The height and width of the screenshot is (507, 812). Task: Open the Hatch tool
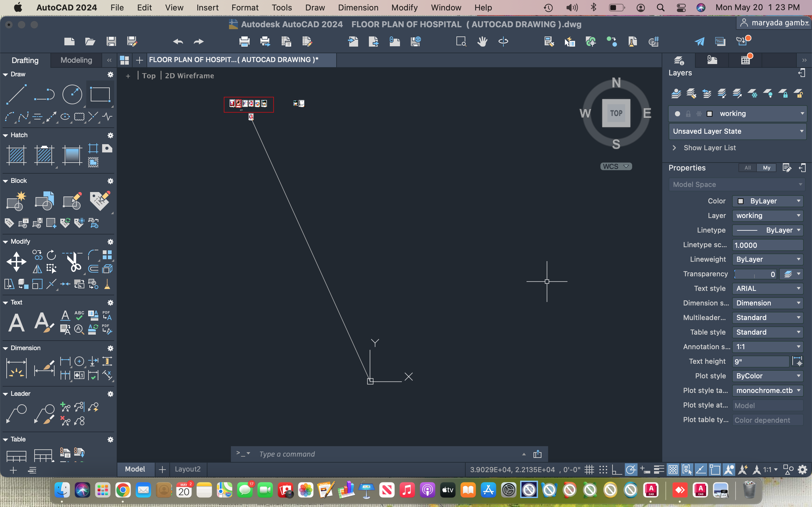click(16, 155)
